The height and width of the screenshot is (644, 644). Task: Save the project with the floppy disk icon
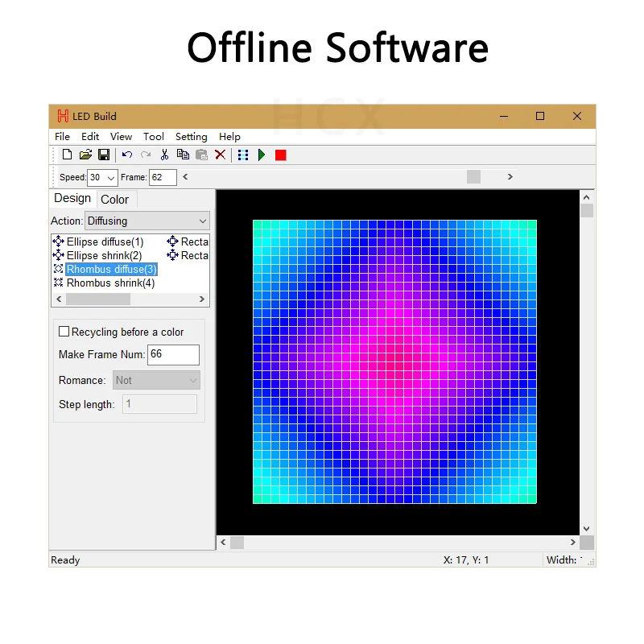[x=104, y=155]
